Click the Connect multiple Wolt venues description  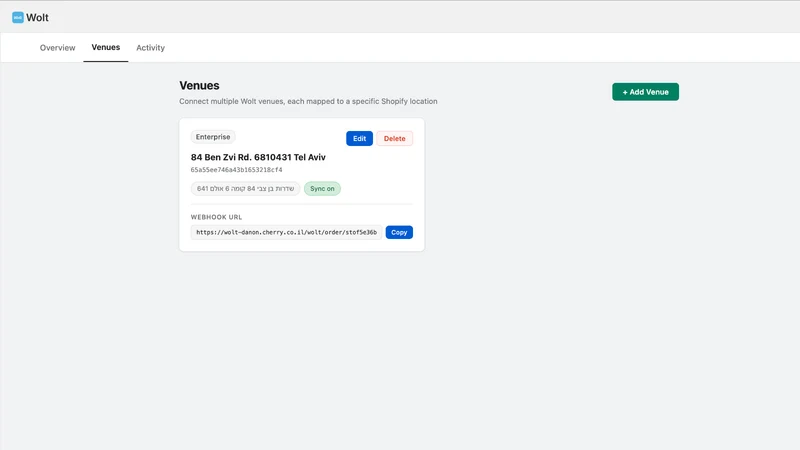(x=308, y=101)
